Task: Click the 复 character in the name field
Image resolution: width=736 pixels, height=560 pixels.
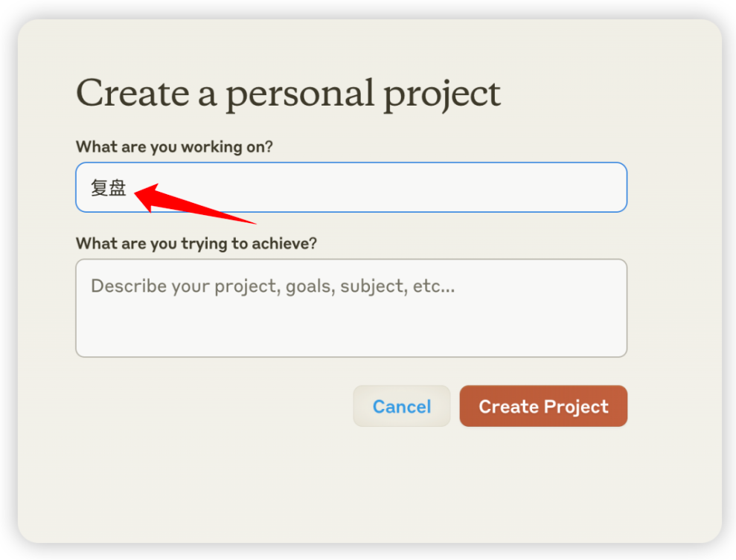Action: coord(100,187)
